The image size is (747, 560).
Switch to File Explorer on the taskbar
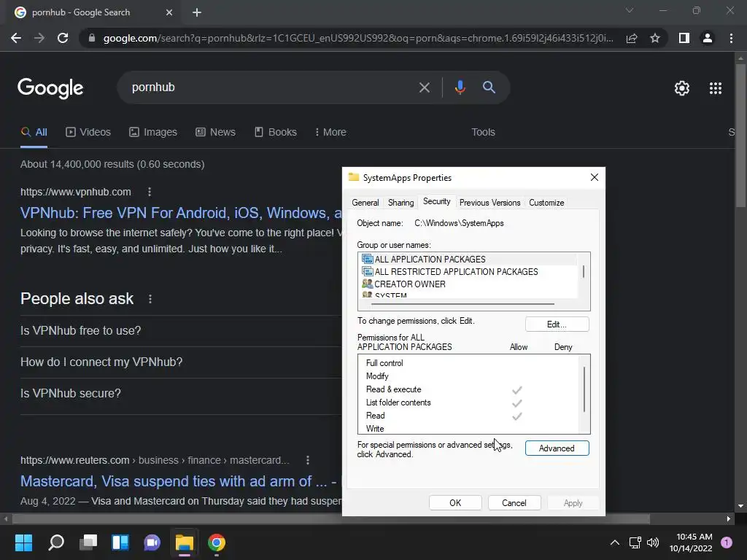tap(185, 542)
